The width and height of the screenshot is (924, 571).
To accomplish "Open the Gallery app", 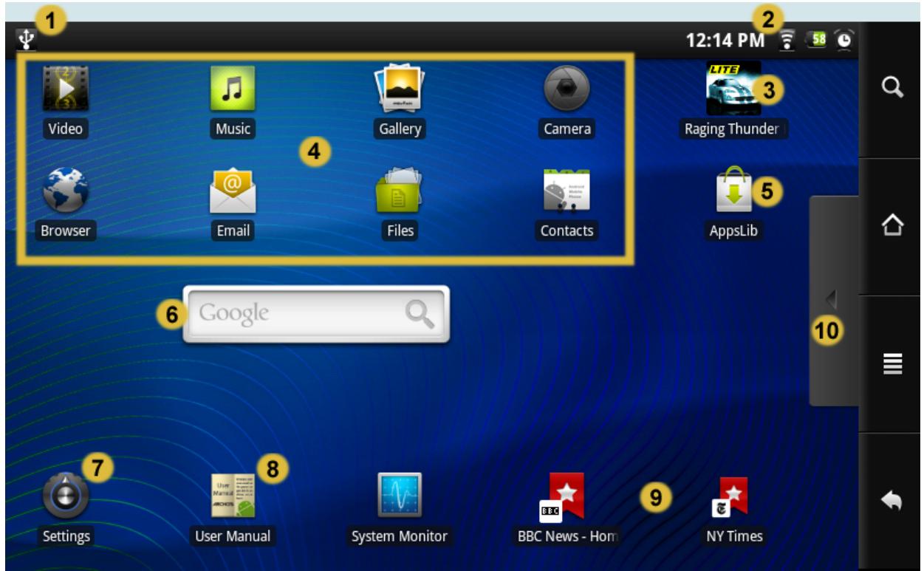I will point(400,89).
